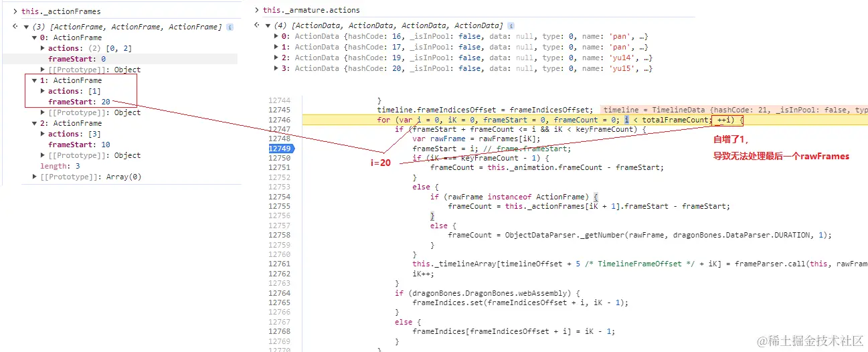Viewport: 868px width, 352px height.
Task: Expand the [[Prototype]]: Array(0) entry
Action: (35, 177)
